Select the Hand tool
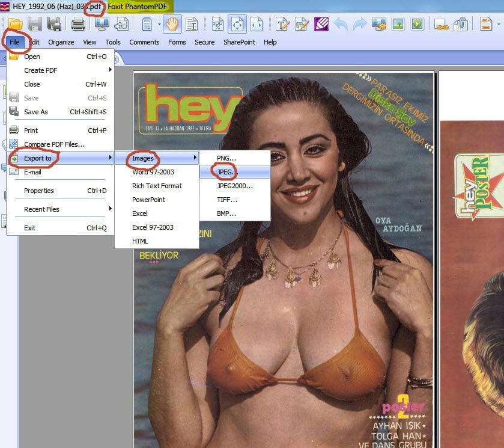504x448 pixels. tap(172, 24)
